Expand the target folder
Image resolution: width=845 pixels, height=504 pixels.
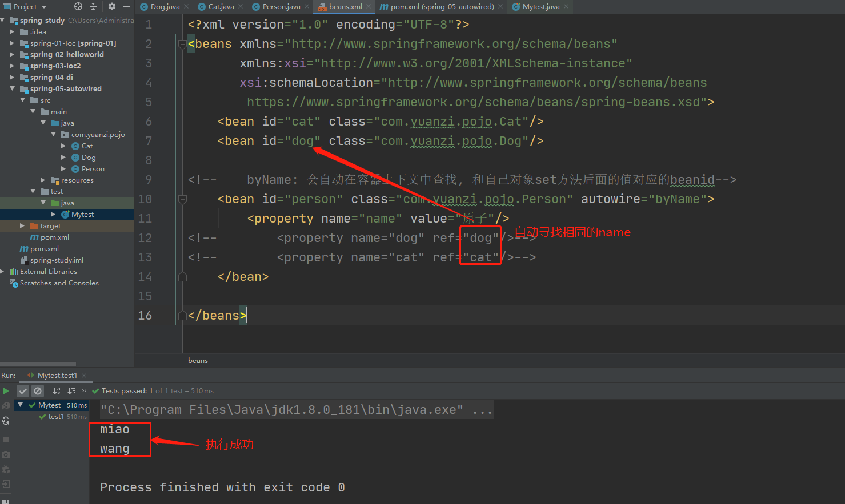tap(22, 226)
